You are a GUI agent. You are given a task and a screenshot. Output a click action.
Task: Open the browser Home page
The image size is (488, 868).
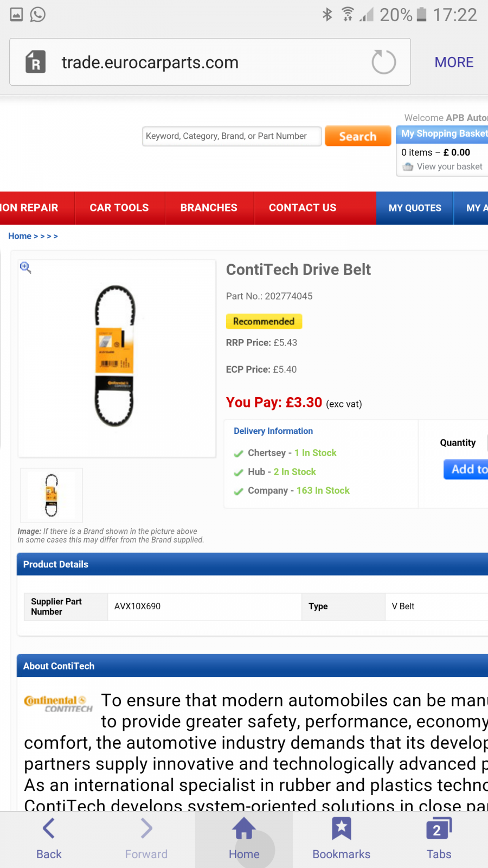(244, 839)
